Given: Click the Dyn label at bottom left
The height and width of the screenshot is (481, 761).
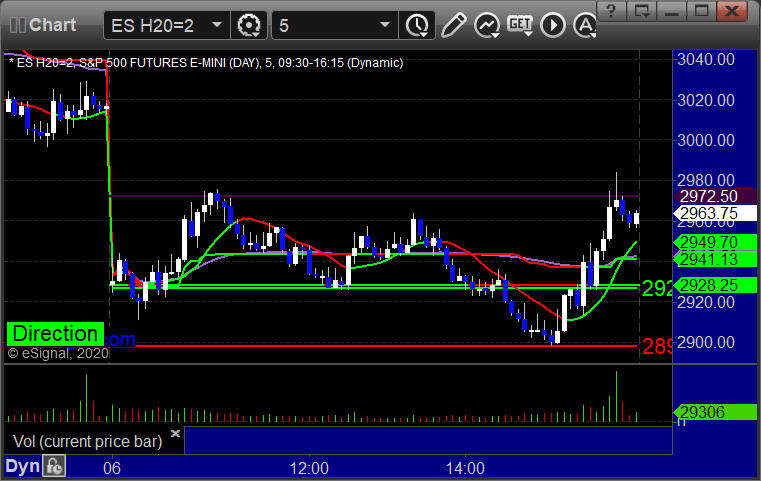Looking at the screenshot, I should click(x=23, y=466).
